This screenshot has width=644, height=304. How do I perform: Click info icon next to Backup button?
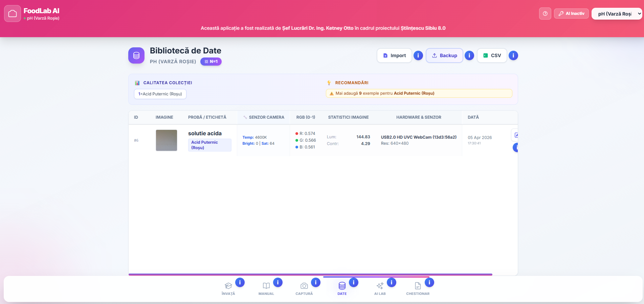pos(469,55)
